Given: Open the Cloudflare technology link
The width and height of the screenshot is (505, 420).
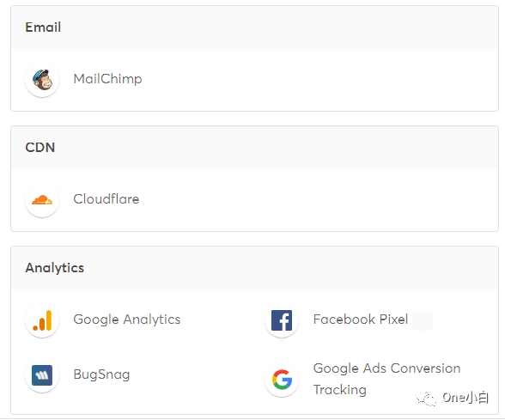Looking at the screenshot, I should point(106,199).
